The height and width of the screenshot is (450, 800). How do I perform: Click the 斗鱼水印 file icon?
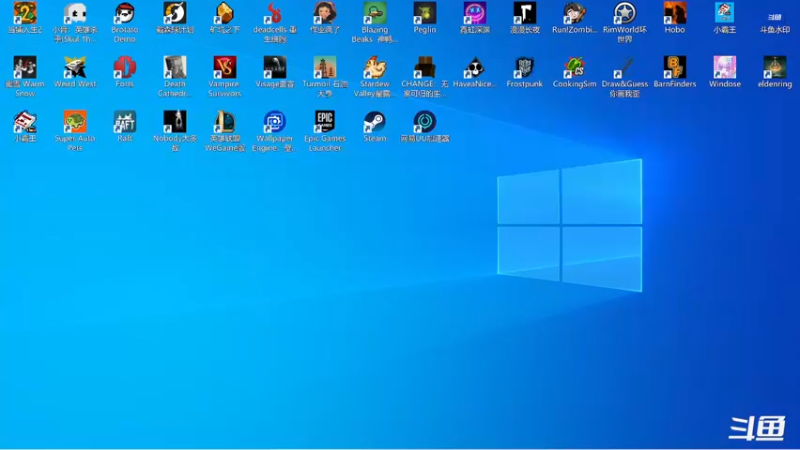774,16
